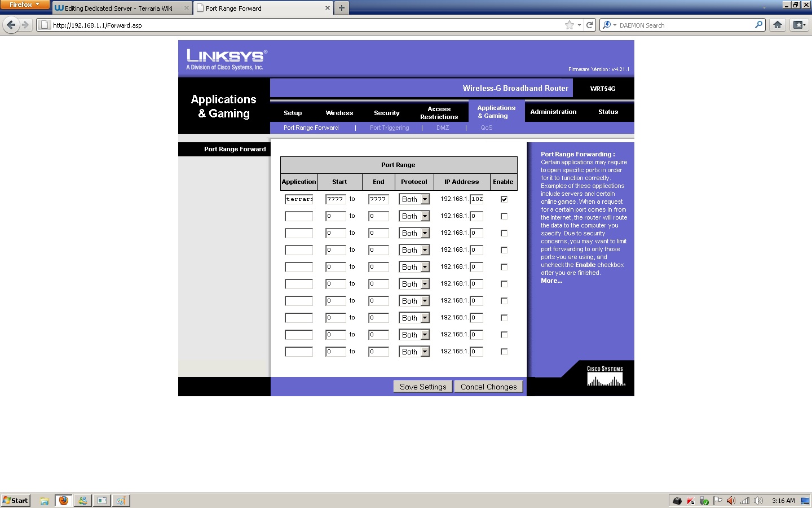Click the network signal bars tray icon
The width and height of the screenshot is (812, 508).
tap(745, 501)
